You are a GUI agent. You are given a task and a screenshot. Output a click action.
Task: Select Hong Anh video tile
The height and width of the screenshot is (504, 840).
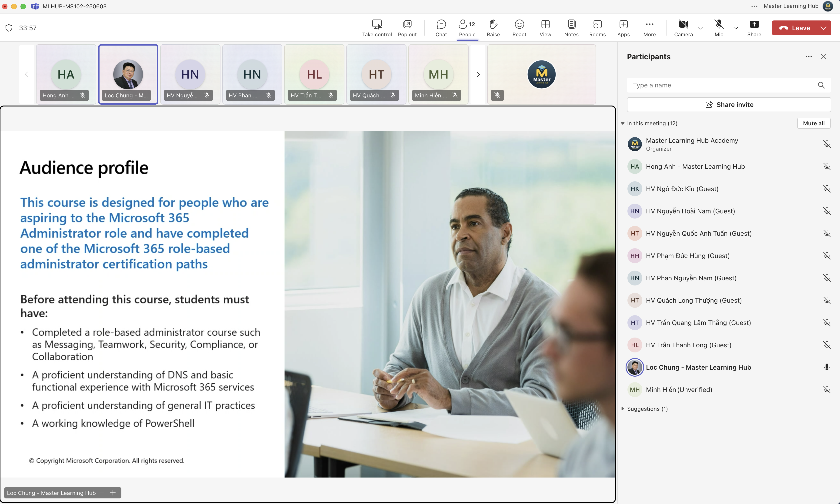(x=66, y=74)
